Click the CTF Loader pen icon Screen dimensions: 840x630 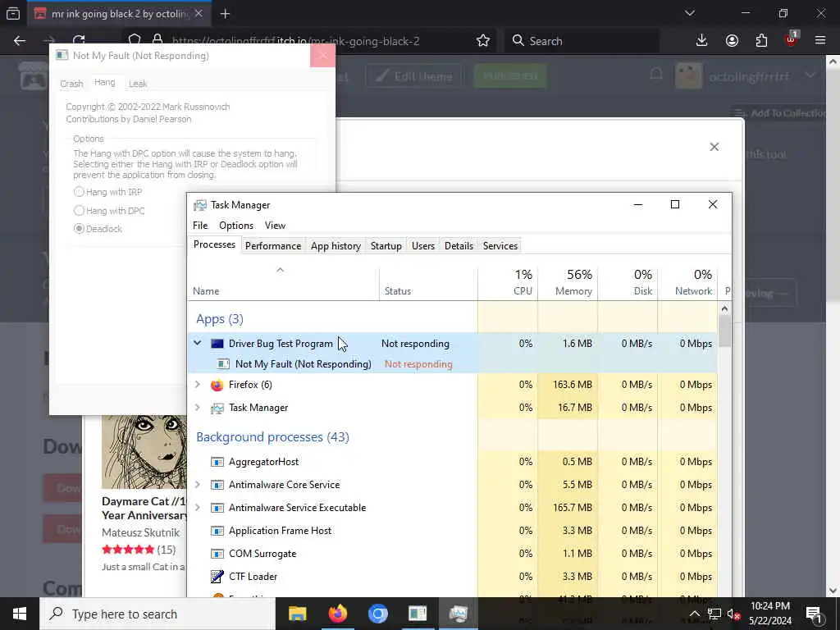click(x=217, y=577)
